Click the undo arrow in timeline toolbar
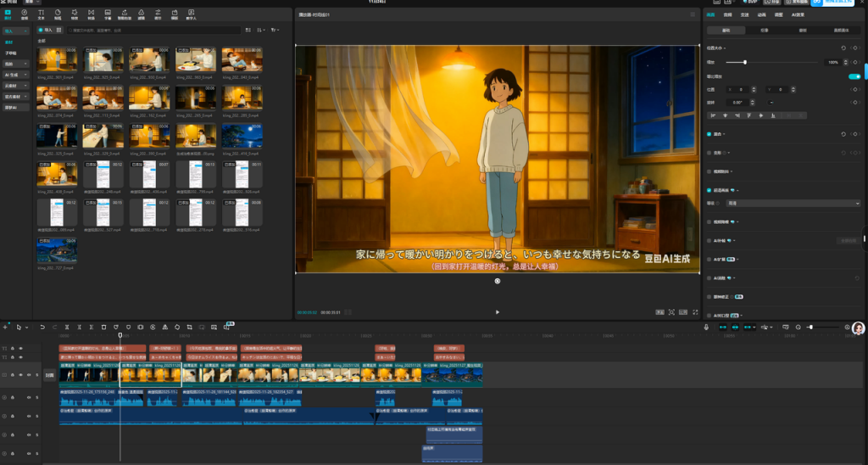 (x=42, y=327)
